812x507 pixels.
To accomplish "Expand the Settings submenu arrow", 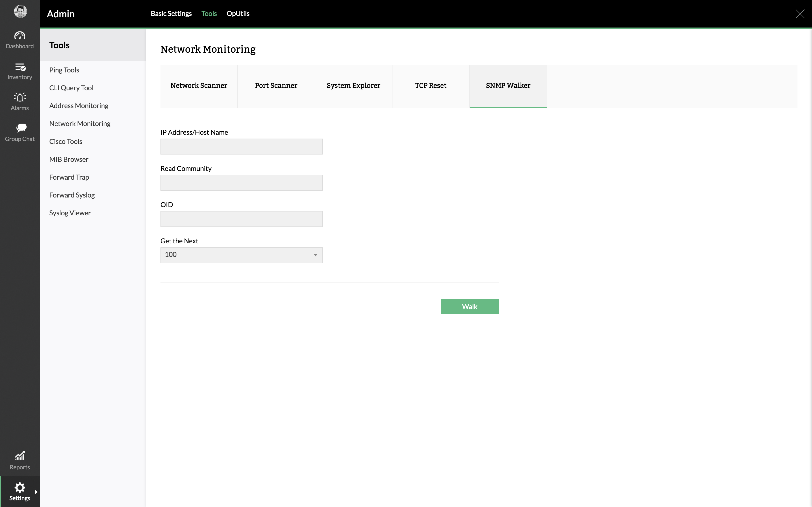I will point(36,492).
